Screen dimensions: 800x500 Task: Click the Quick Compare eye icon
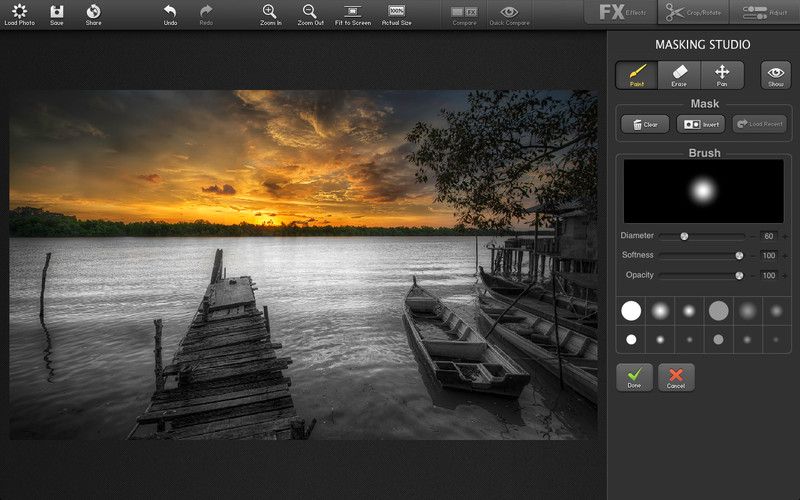click(x=509, y=14)
